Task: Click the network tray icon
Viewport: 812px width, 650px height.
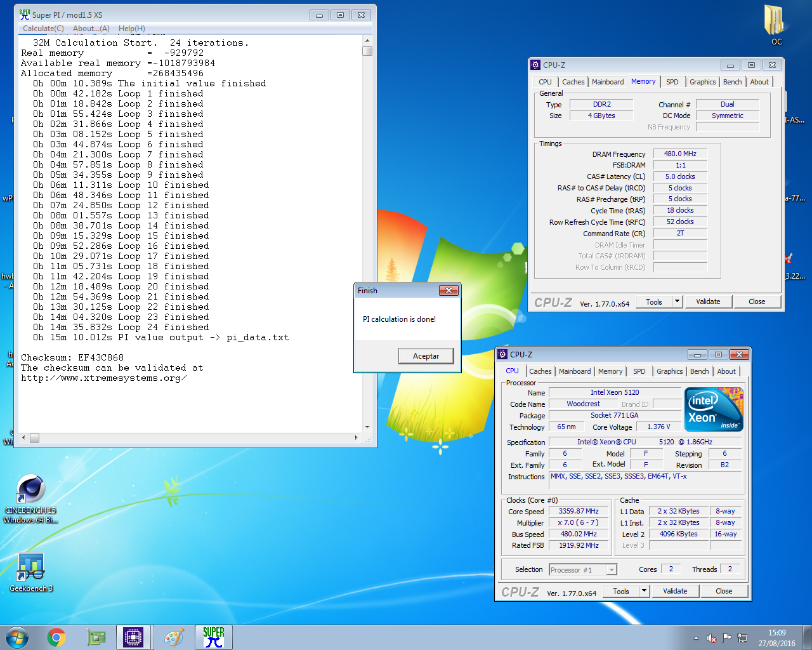Action: [x=742, y=638]
